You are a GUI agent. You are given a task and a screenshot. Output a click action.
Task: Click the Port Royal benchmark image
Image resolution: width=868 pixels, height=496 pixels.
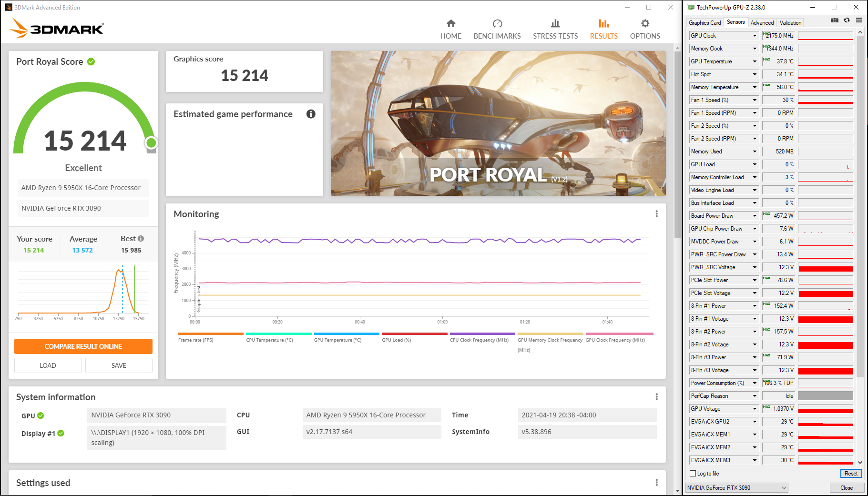(498, 123)
